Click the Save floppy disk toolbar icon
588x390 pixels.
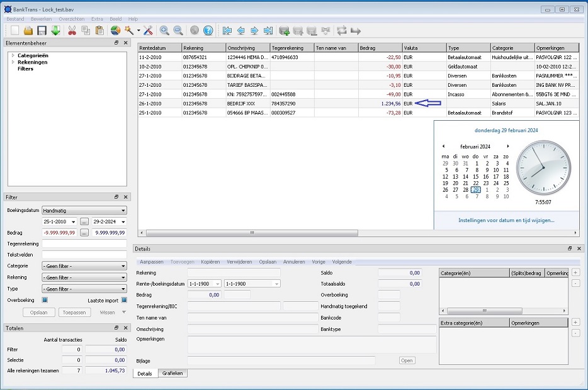click(x=42, y=30)
